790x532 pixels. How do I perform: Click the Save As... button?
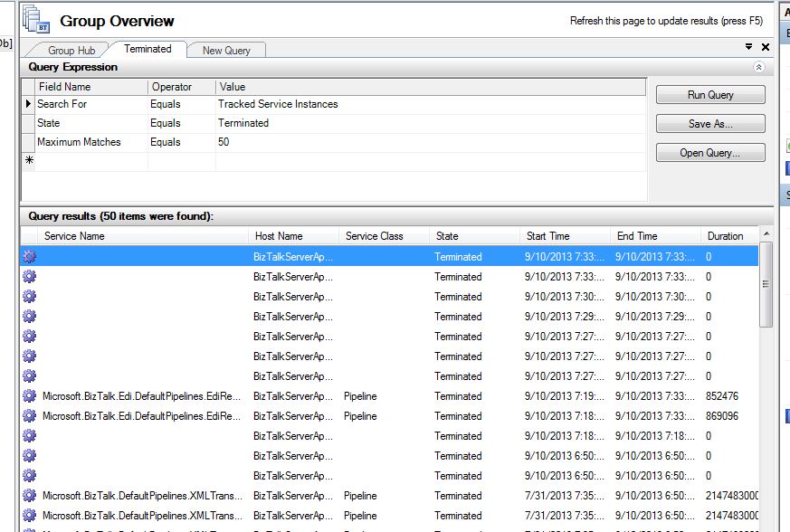[x=710, y=123]
